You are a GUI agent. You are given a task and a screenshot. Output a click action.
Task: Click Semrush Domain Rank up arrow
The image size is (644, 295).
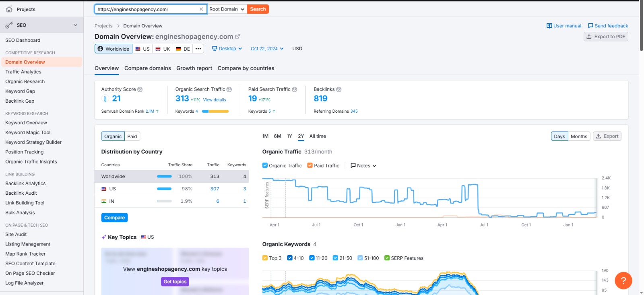[x=157, y=111]
